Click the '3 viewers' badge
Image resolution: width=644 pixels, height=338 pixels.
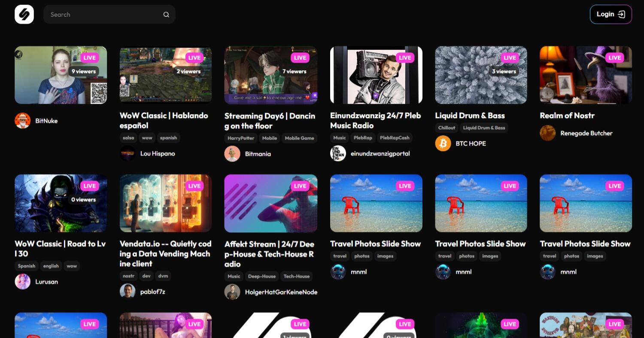click(x=504, y=71)
